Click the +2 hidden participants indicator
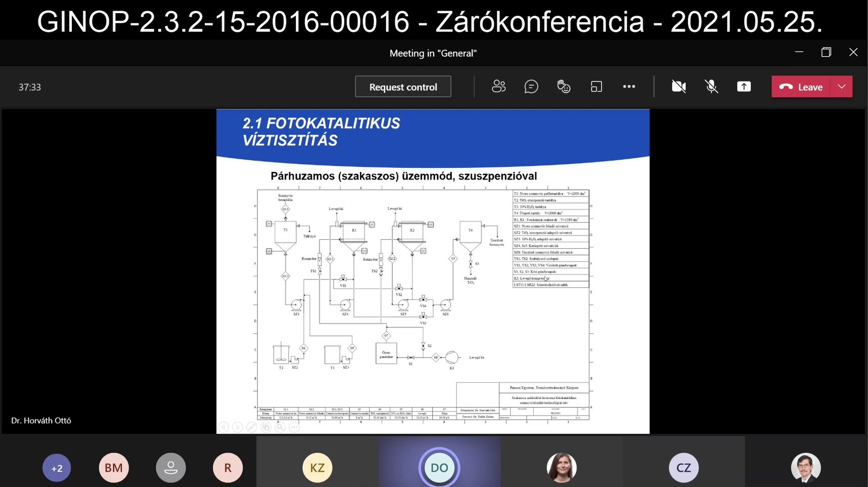The width and height of the screenshot is (868, 487). [x=56, y=468]
